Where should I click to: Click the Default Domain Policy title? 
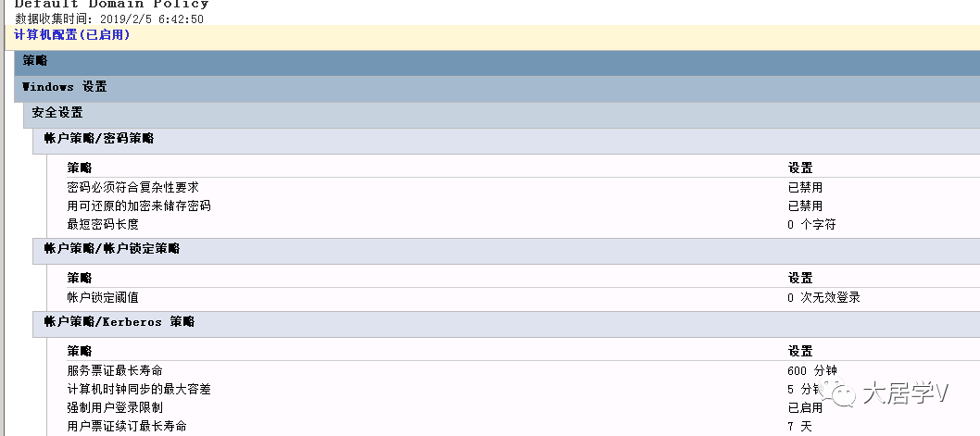[111, 4]
